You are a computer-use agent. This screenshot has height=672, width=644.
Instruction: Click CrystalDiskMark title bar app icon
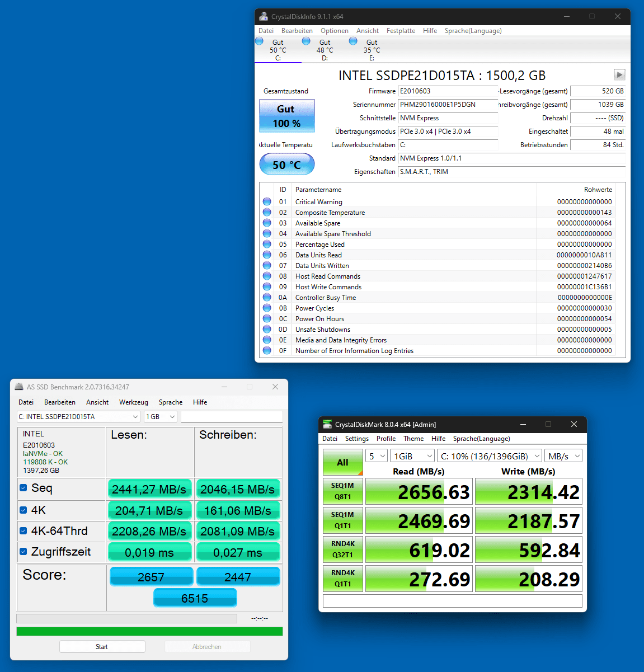(x=327, y=424)
